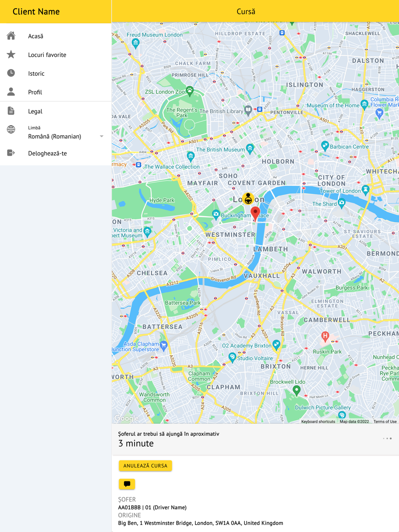Click the globe language icon
Viewport: 399px width, 532px height.
[x=11, y=130]
